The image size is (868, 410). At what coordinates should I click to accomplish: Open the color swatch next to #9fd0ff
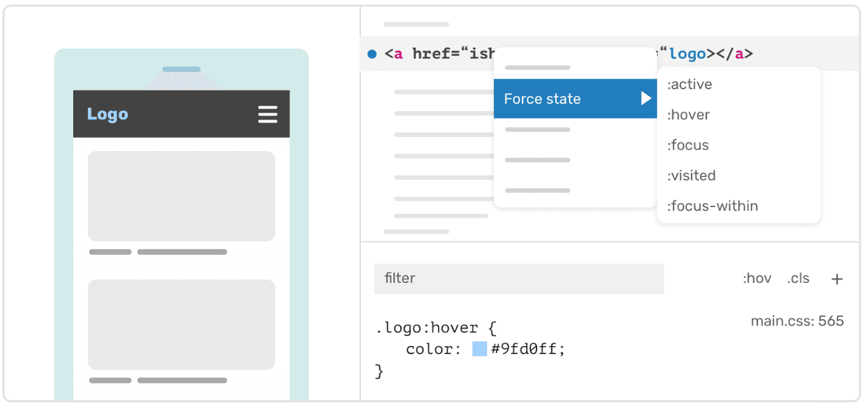[479, 349]
